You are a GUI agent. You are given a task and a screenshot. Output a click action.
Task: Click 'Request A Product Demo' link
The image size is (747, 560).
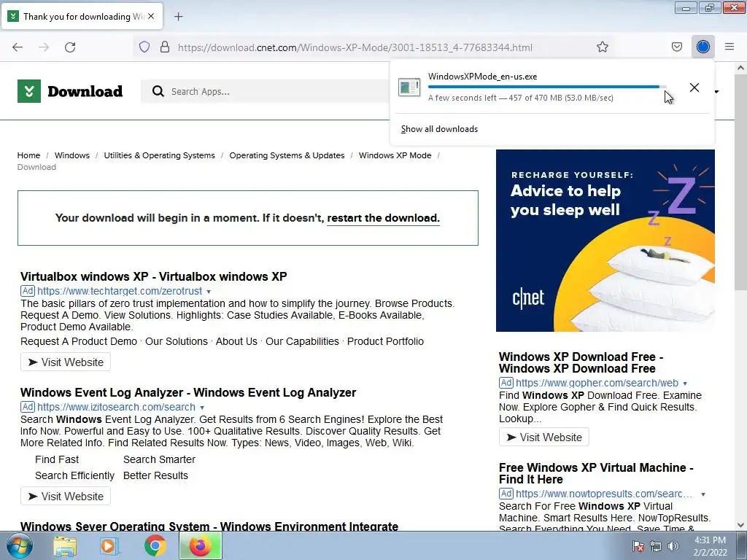pyautogui.click(x=79, y=341)
